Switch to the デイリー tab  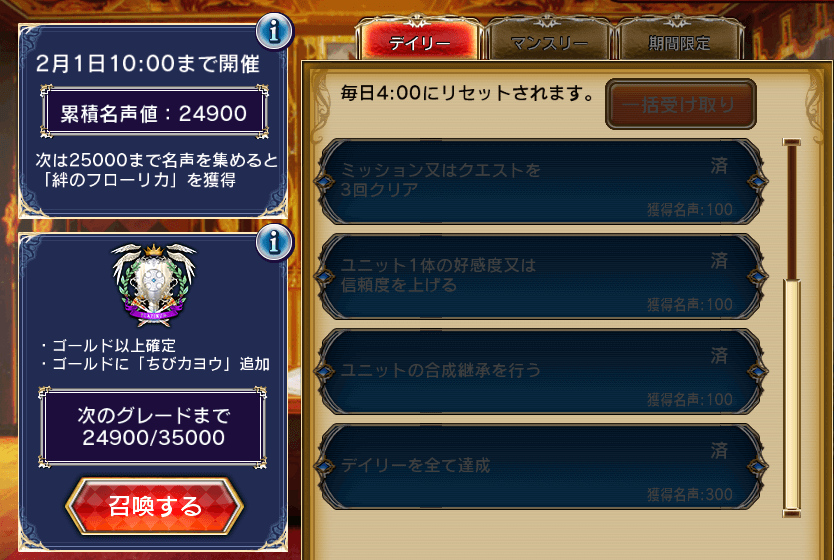click(419, 40)
